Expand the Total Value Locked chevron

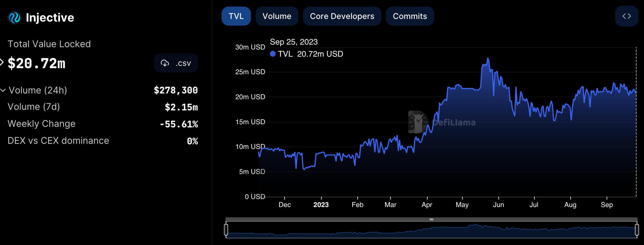click(x=2, y=62)
